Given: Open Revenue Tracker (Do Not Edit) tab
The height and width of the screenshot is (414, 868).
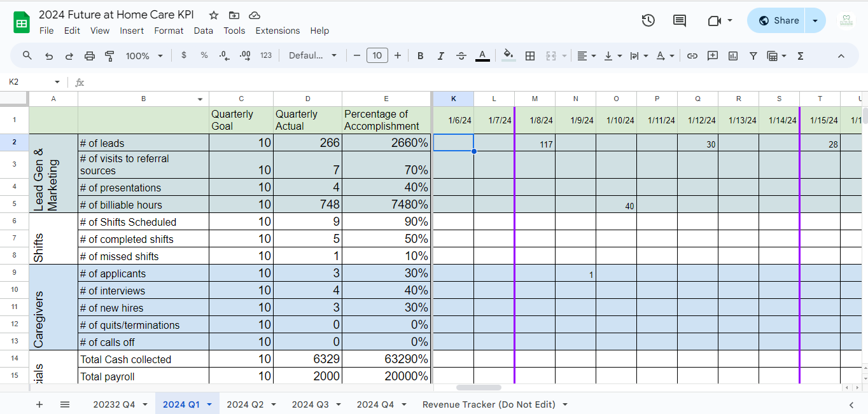Looking at the screenshot, I should (x=489, y=404).
